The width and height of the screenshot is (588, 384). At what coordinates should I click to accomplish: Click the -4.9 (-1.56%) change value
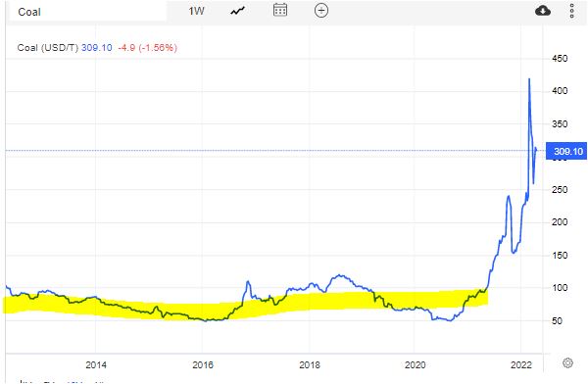(x=147, y=48)
